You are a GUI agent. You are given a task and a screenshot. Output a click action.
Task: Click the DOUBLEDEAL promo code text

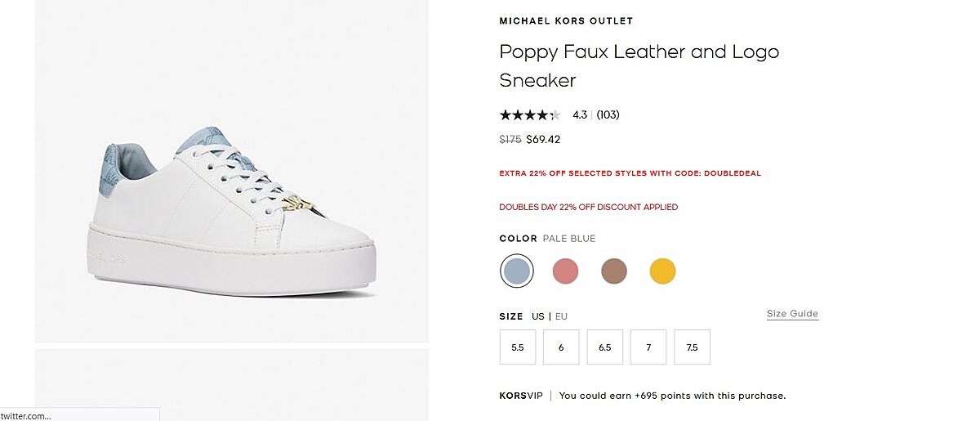(732, 173)
